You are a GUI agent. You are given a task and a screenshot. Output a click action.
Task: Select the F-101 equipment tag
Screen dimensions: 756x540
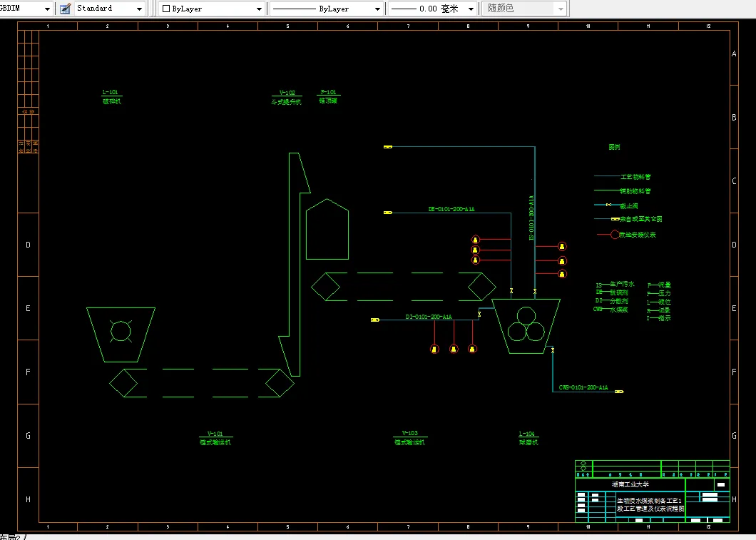click(x=329, y=92)
